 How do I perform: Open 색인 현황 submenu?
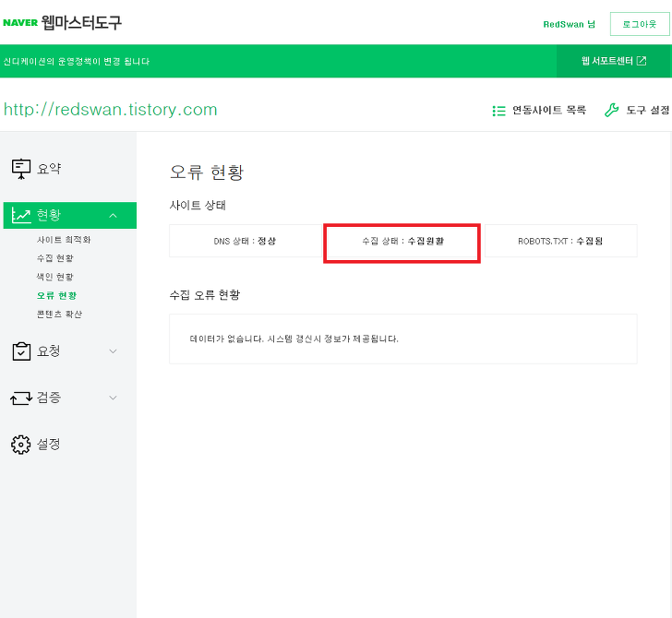tap(54, 277)
